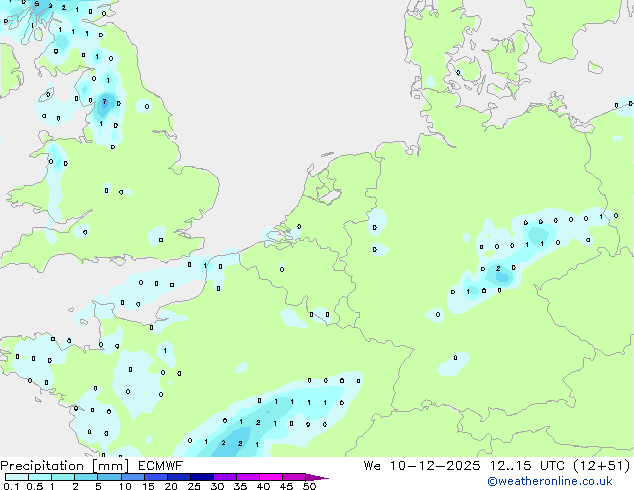
Task: Click the 35–40 mm violet legend swatch
Action: pos(247,477)
